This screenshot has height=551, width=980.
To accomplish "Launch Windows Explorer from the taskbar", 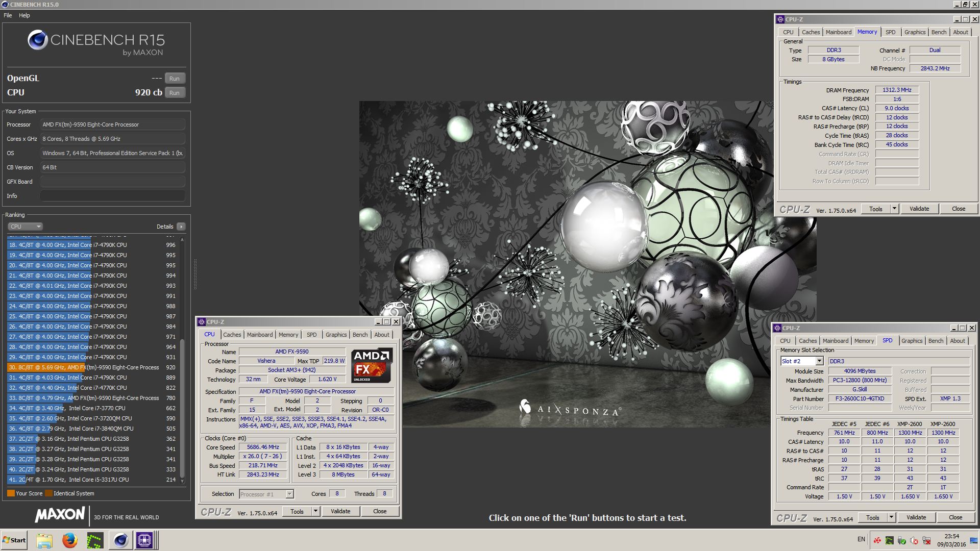I will [x=44, y=540].
